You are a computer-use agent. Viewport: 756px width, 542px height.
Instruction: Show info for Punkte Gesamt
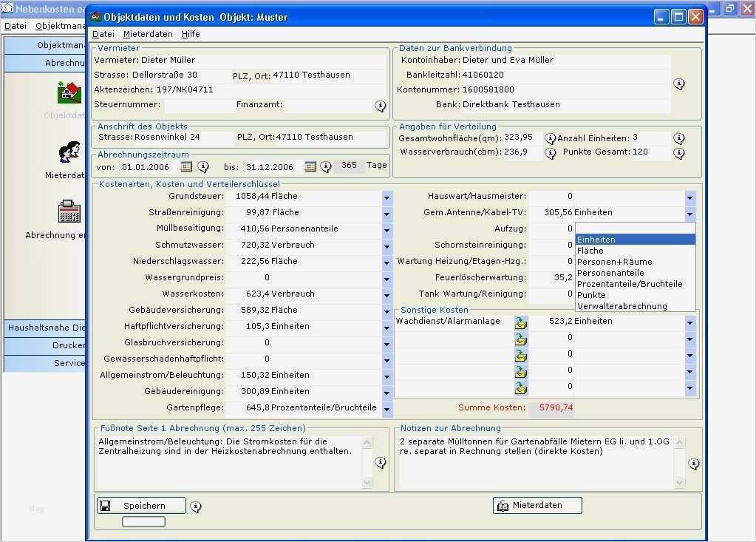pyautogui.click(x=679, y=153)
